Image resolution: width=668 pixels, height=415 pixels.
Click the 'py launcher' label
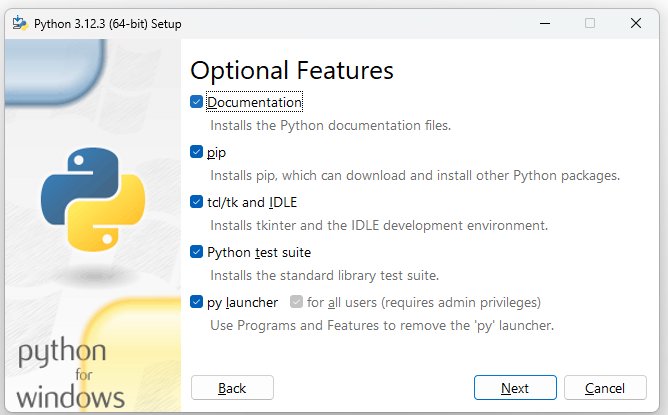[x=243, y=302]
